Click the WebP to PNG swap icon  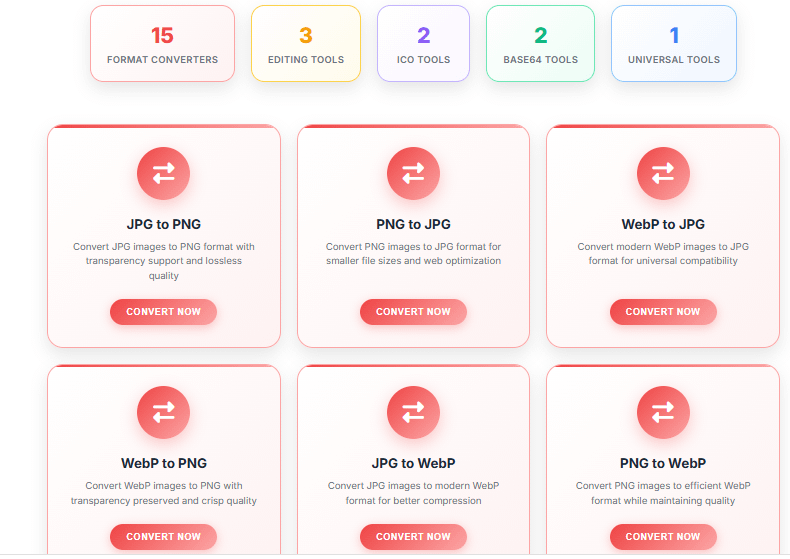pos(163,413)
